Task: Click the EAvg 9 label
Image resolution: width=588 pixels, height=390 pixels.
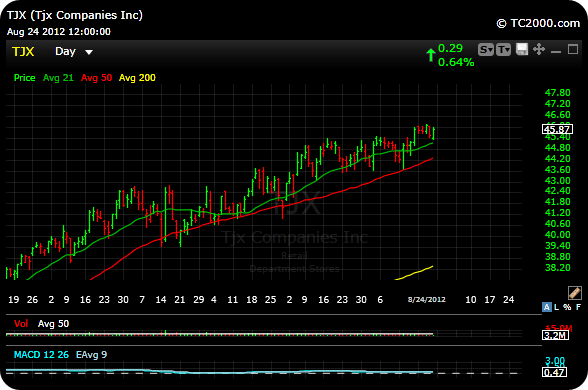Action: [x=92, y=355]
